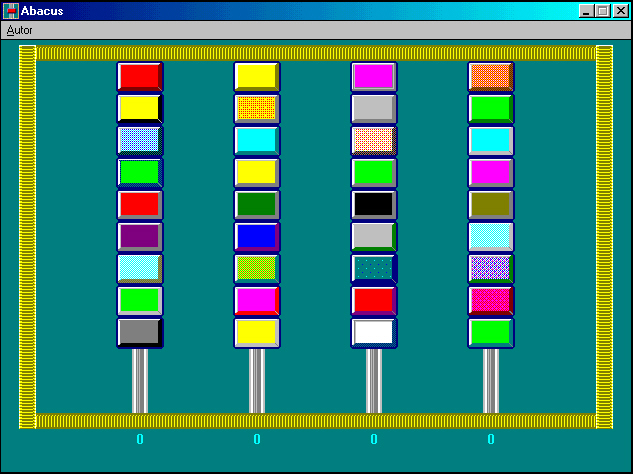Select the white bead on the third rod
The height and width of the screenshot is (474, 633).
click(x=374, y=333)
